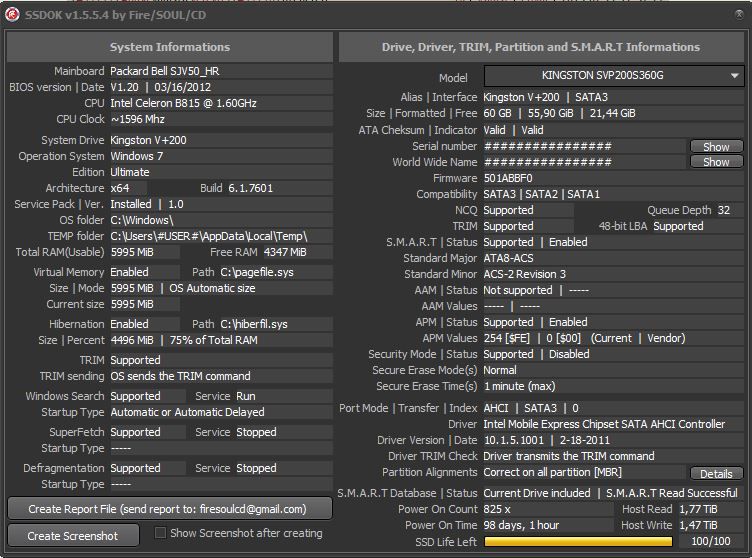Screen dimensions: 752x558
Task: Close the SSDOK window
Action: point(740,14)
